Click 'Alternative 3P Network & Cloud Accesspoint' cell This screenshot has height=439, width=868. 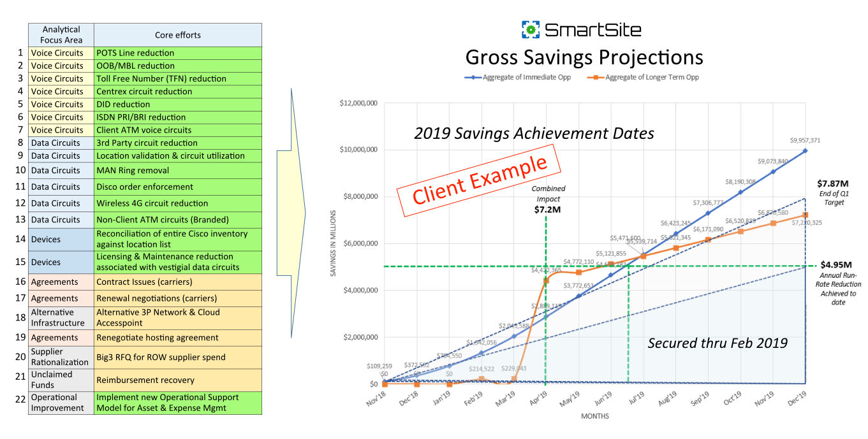tap(178, 318)
